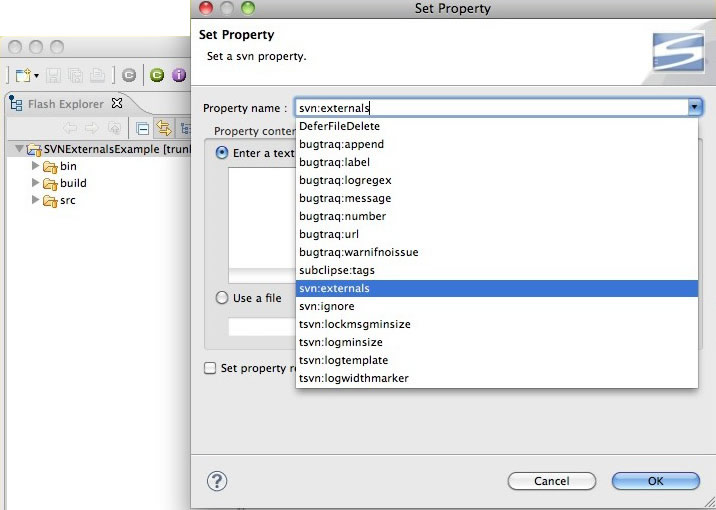Pick tsvn:logtemplate in the dropdown

tap(497, 360)
